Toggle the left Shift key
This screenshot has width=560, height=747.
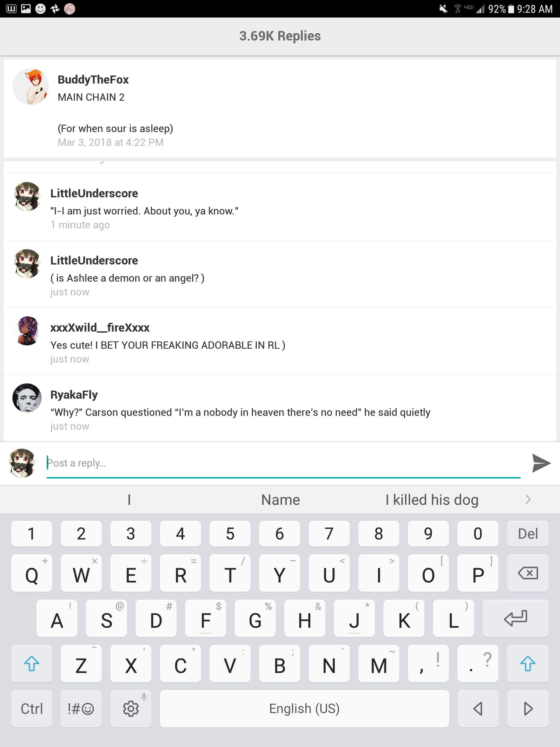coord(31,663)
